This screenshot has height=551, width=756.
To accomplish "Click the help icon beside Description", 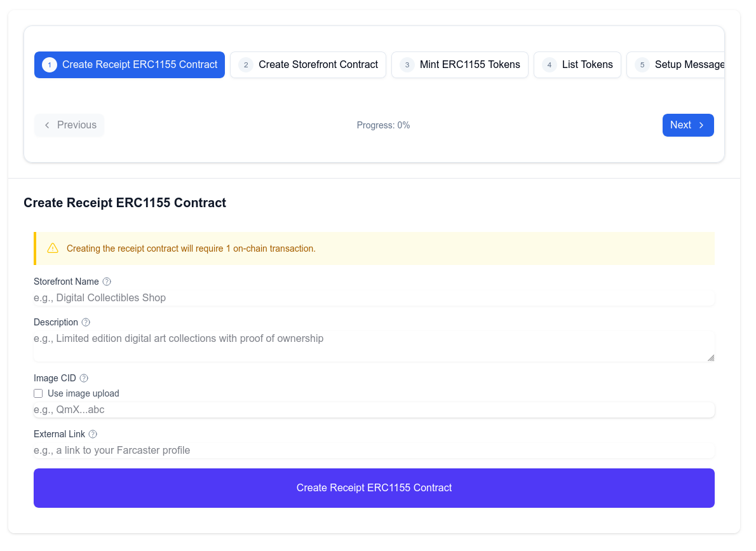I will coord(85,322).
